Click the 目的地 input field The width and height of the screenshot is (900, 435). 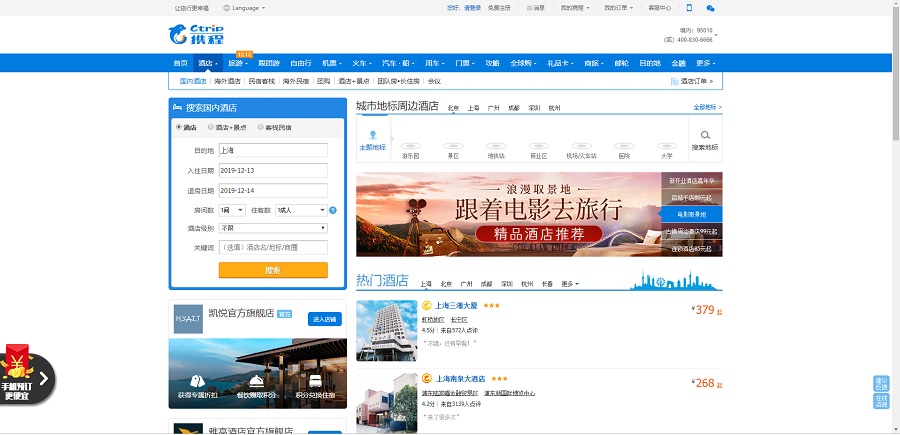click(273, 151)
